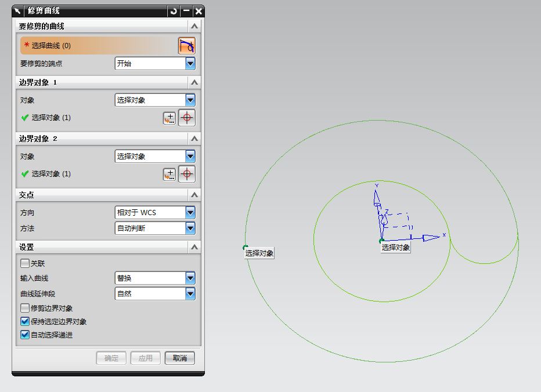Click the crosshair select icon for boundary object 2
The height and width of the screenshot is (392, 541).
[x=187, y=174]
